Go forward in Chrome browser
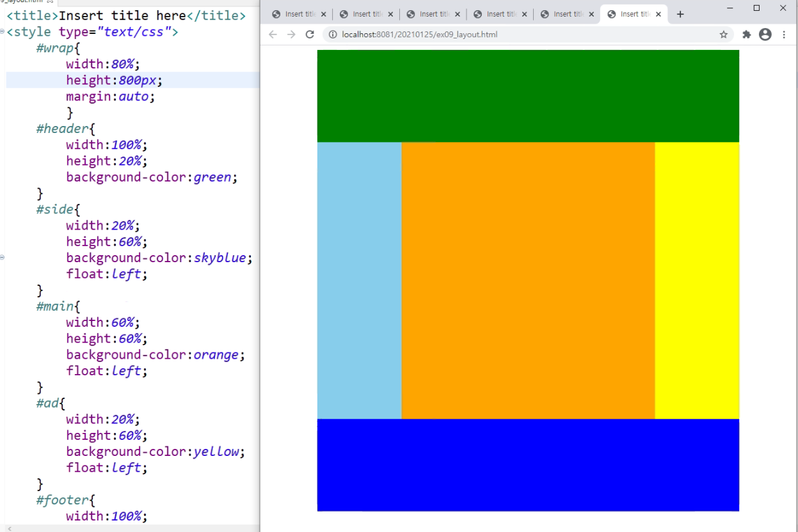The height and width of the screenshot is (532, 798). coord(291,35)
